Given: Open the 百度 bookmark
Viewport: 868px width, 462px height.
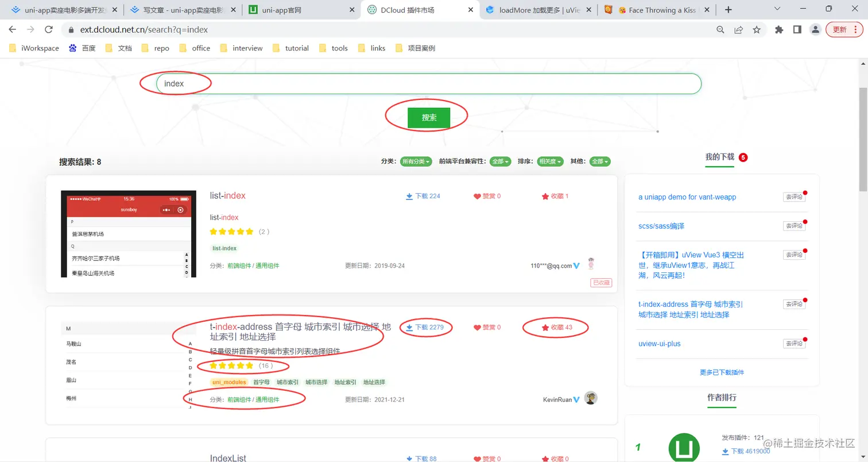Looking at the screenshot, I should pyautogui.click(x=82, y=48).
